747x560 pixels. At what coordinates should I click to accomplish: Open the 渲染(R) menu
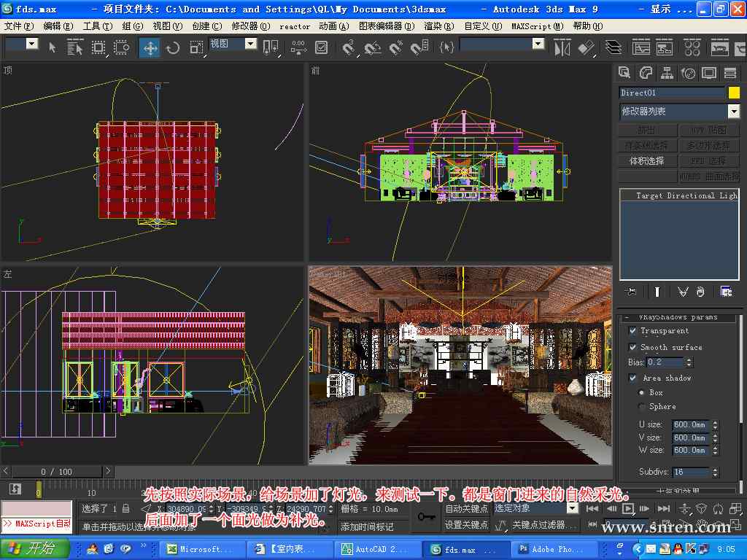439,26
